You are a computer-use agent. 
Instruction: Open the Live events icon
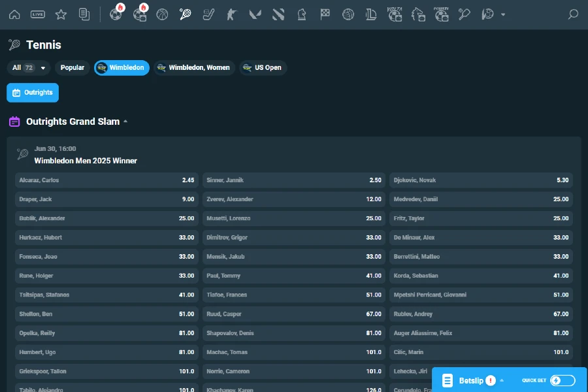coord(38,14)
